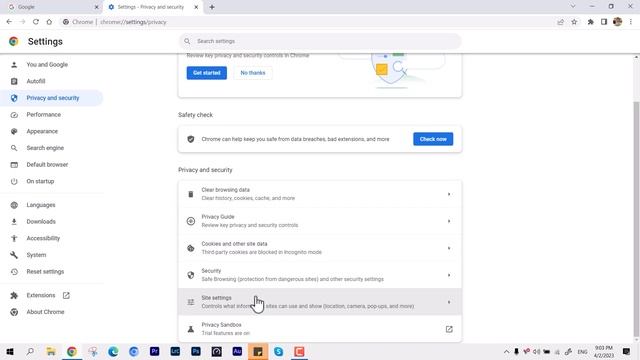Expand Clear browsing data arrow
The image size is (640, 360).
(x=449, y=194)
